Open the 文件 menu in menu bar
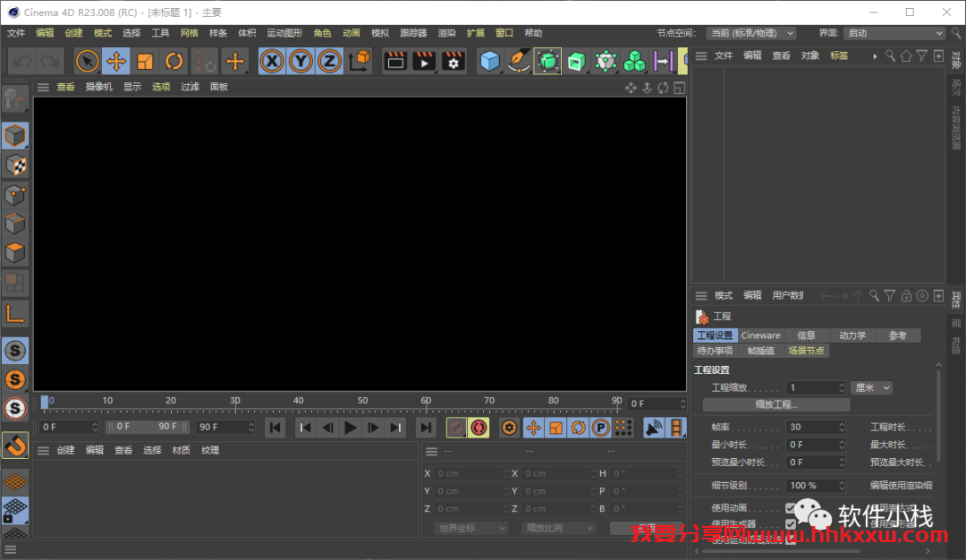Viewport: 966px width, 560px height. click(16, 33)
